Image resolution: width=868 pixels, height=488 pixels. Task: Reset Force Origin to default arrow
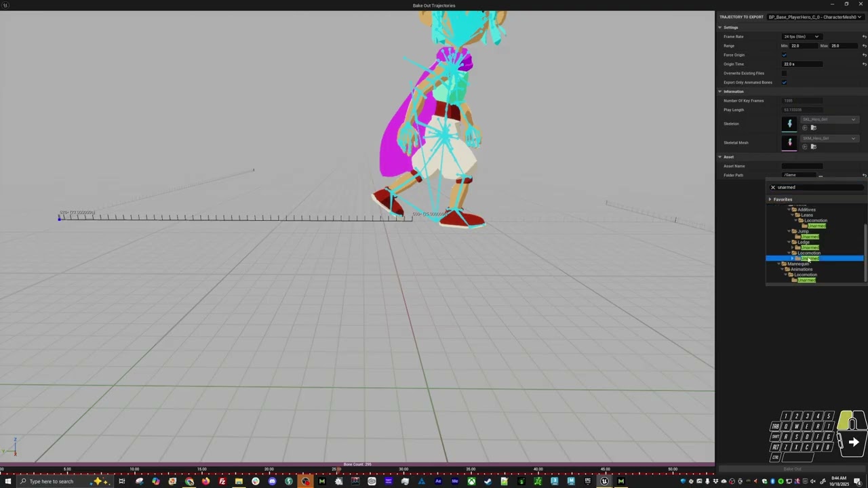tap(864, 55)
